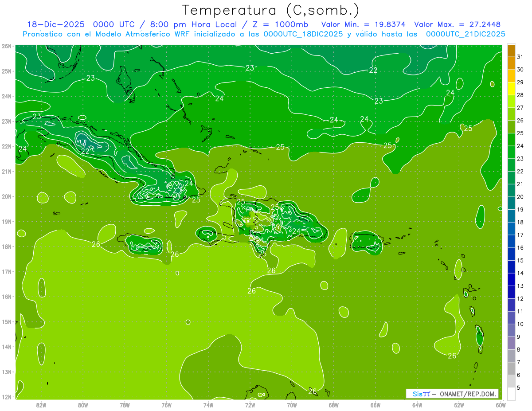Pick the purple legend swatch between 9 and 10

pyautogui.click(x=511, y=330)
